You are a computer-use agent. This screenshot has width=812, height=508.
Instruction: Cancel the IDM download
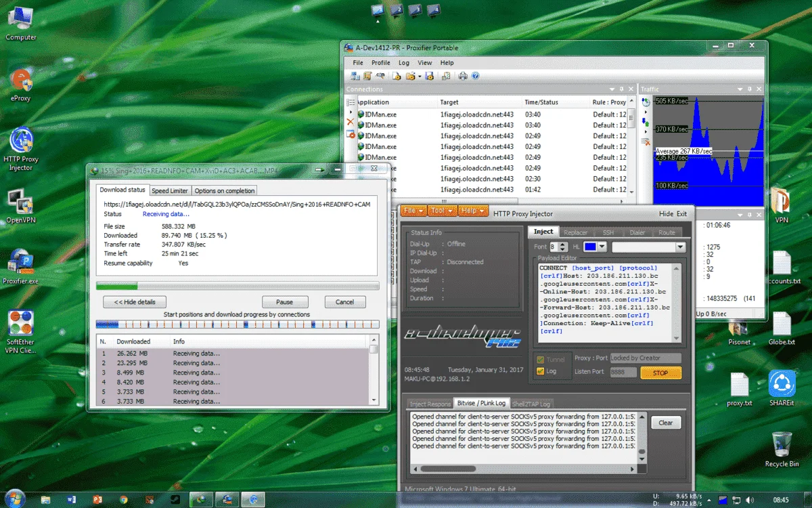pyautogui.click(x=345, y=302)
